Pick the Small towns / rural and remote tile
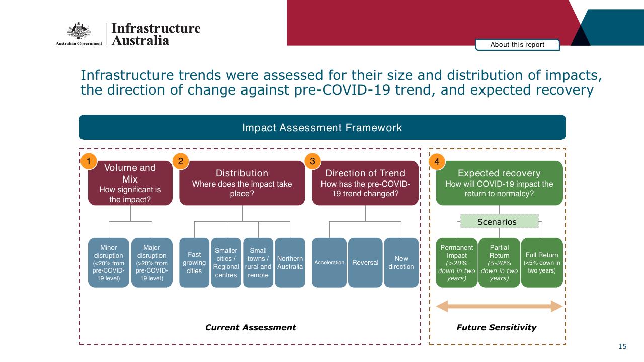This screenshot has height=362, width=644. [x=258, y=262]
